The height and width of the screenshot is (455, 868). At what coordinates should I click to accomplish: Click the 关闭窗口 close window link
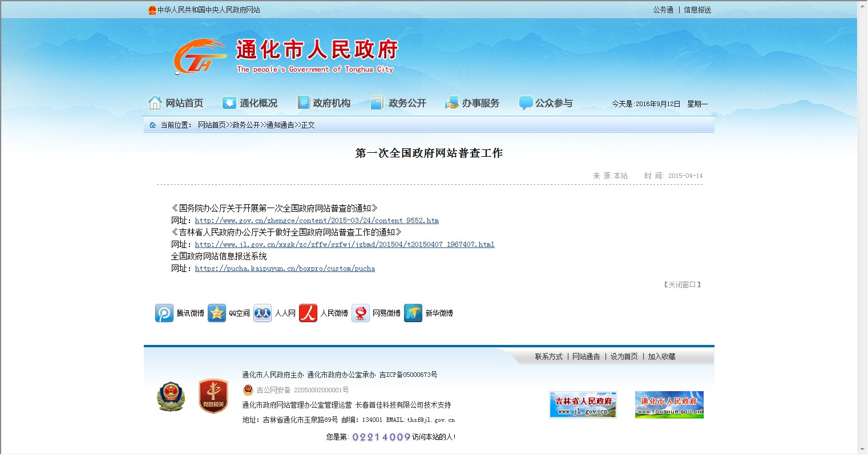coord(682,285)
